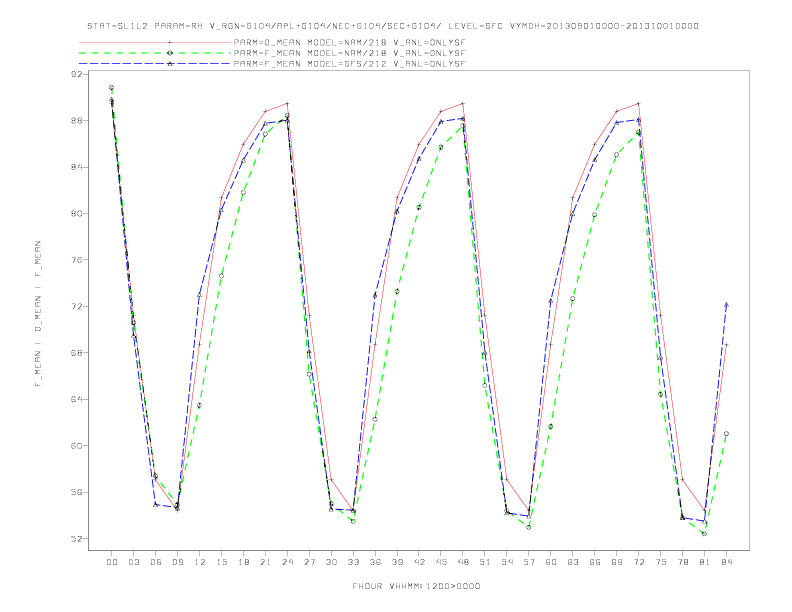The width and height of the screenshot is (792, 612).
Task: Click x-axis forecast hour label 33
Action: [x=353, y=562]
